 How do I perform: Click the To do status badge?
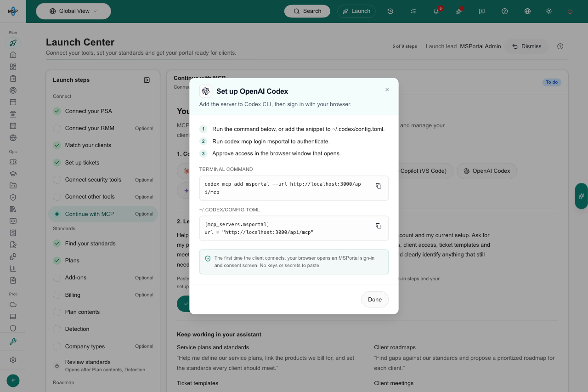coord(552,82)
